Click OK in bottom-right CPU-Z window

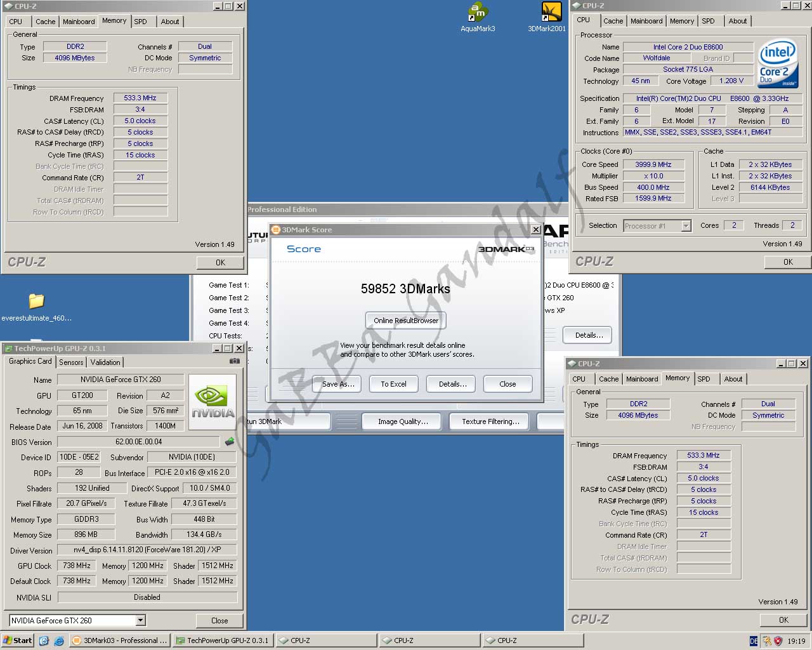pyautogui.click(x=783, y=620)
